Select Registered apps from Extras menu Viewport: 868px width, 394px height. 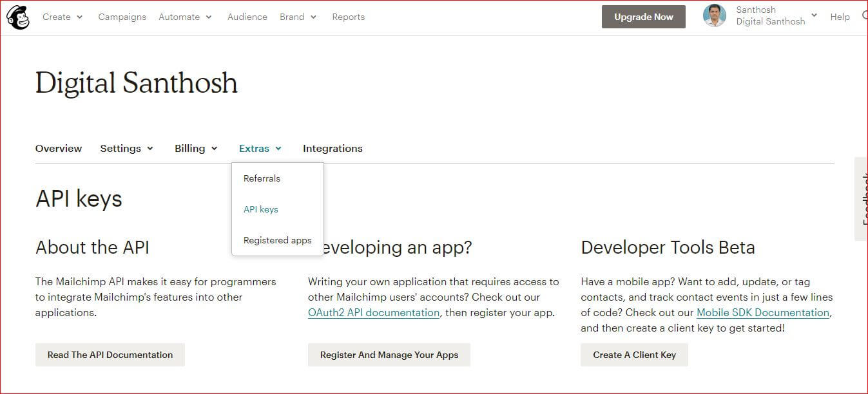(278, 240)
